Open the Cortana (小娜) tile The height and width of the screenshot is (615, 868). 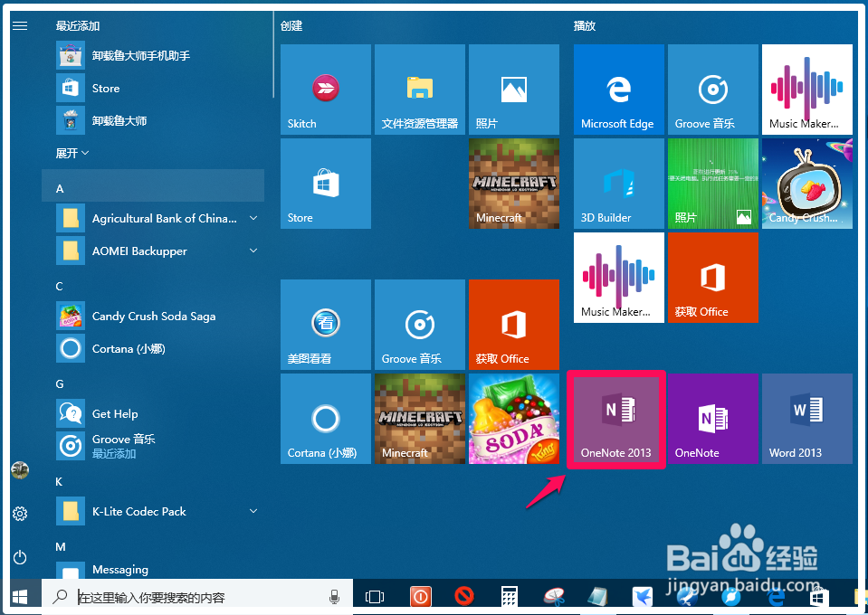(x=326, y=418)
